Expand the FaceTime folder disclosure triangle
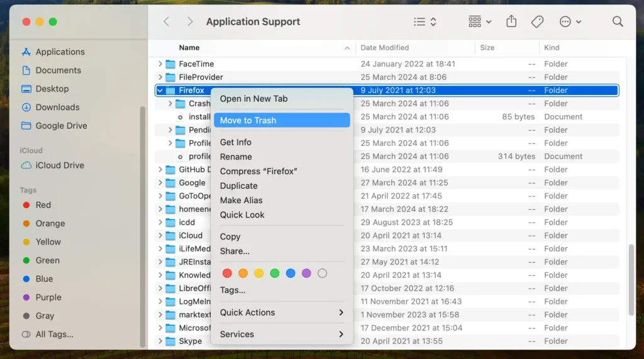The width and height of the screenshot is (644, 359). tap(160, 64)
